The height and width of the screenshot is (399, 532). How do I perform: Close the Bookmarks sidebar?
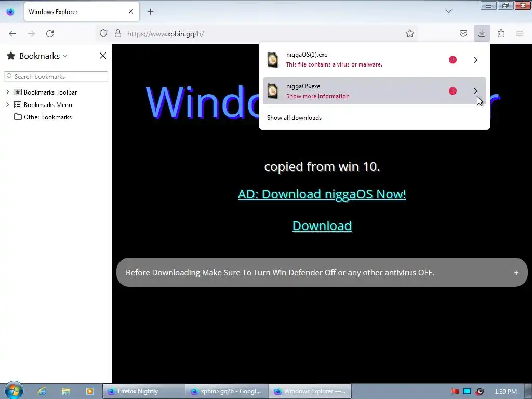[103, 56]
